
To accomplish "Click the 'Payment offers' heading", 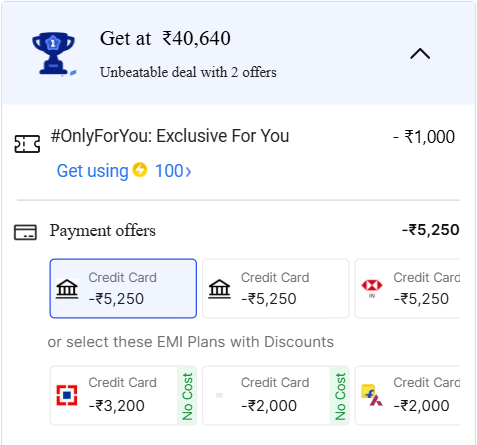I will [x=103, y=231].
